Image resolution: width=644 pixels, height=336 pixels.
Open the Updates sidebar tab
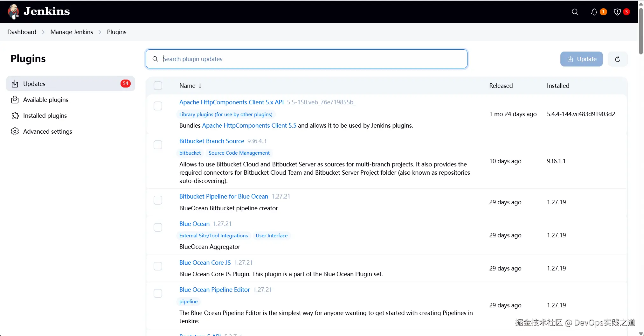point(71,84)
